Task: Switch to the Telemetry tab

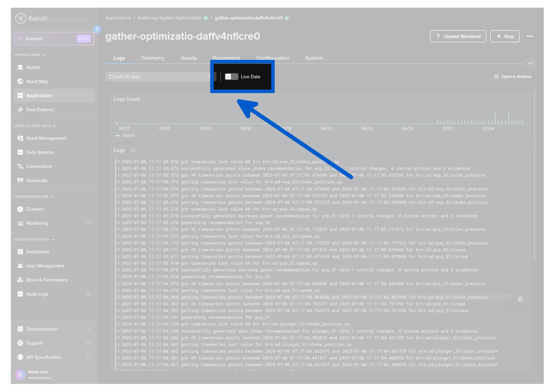Action: click(x=153, y=58)
